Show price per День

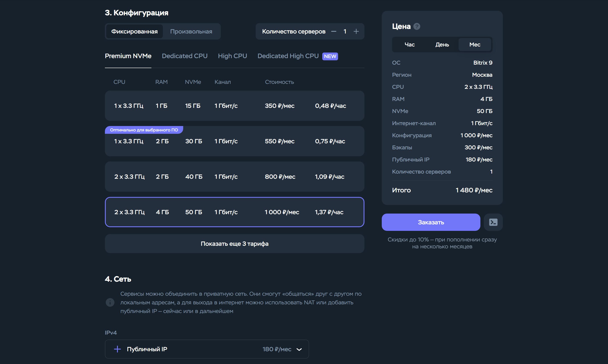(442, 45)
